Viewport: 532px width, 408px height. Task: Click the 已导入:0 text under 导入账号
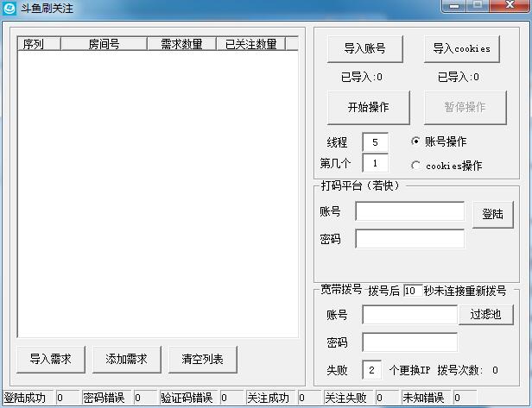[x=362, y=77]
